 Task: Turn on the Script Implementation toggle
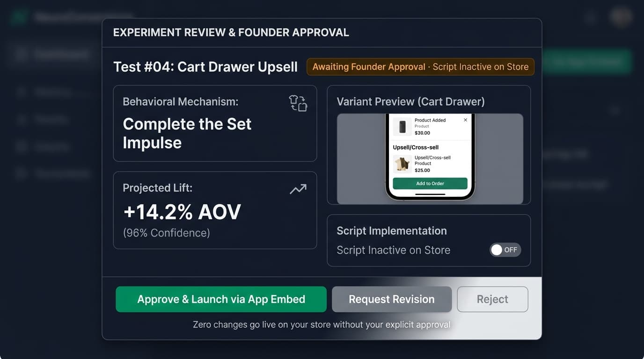pos(505,250)
